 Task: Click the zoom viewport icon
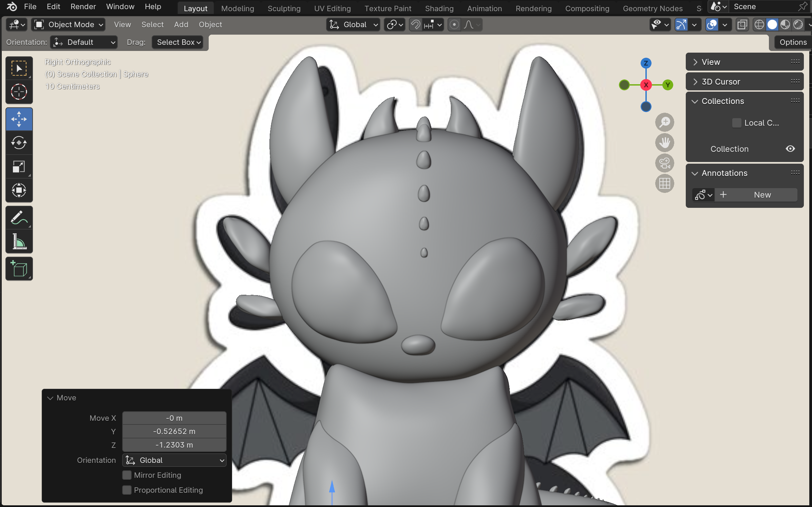pos(664,122)
